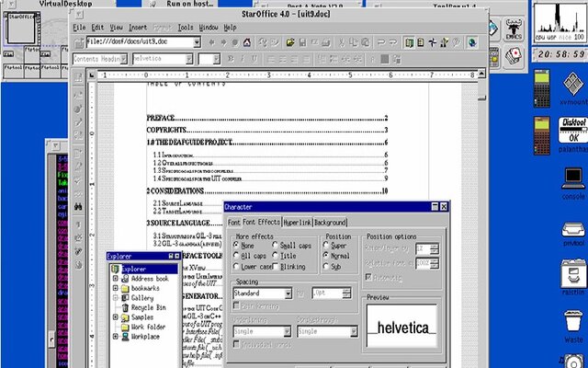Open the Tools menu
588x368 pixels.
(186, 28)
